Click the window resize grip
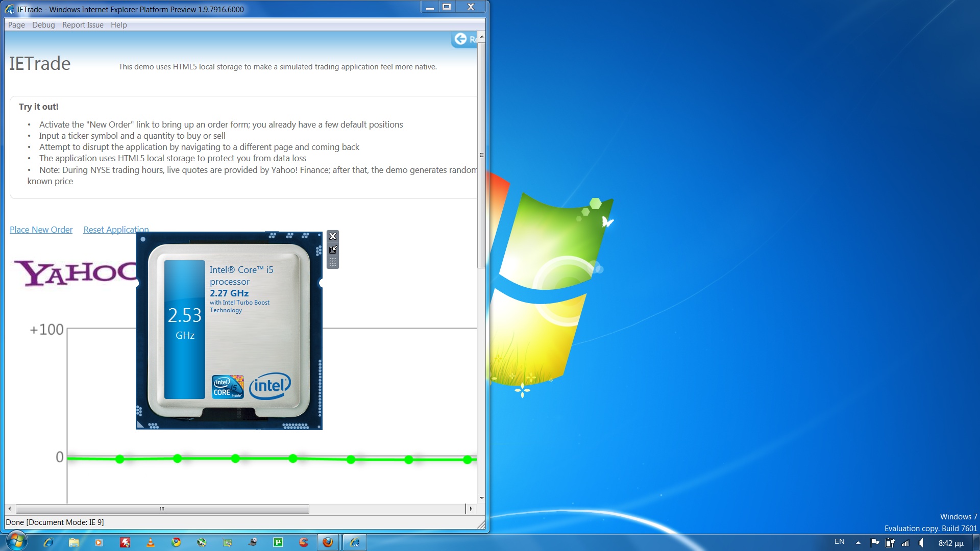The width and height of the screenshot is (980, 551). [481, 524]
